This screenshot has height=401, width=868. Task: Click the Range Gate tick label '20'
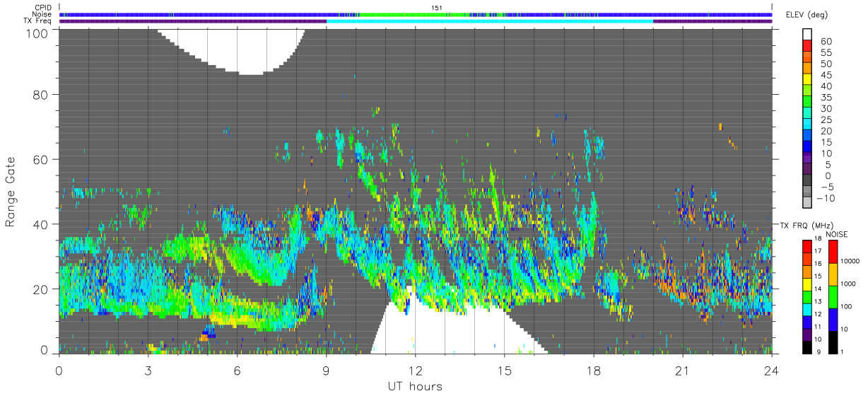pos(40,289)
